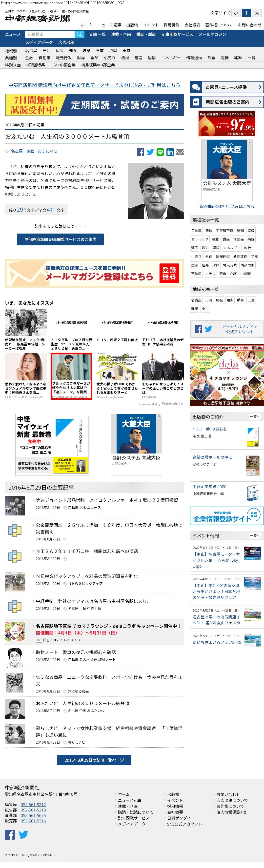264x868 pixels.
Task: Click AD icon for 新聞広告出稿のご案内
Action: 196,102
